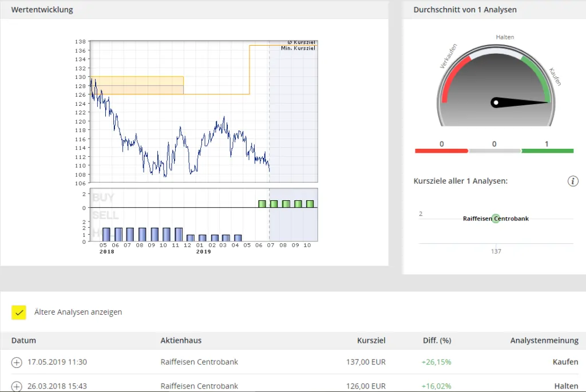586x392 pixels.
Task: Uncheck the Ältere Analysen anzeigen checkbox
Action: click(19, 312)
